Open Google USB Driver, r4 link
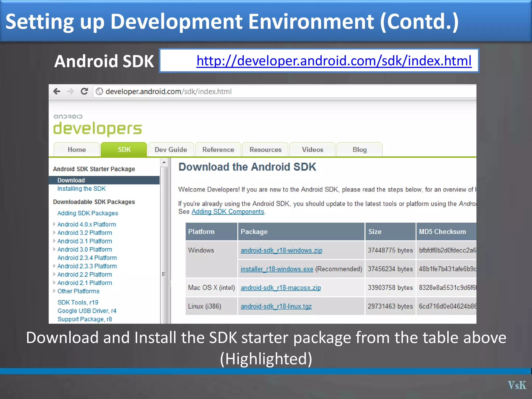 [87, 311]
